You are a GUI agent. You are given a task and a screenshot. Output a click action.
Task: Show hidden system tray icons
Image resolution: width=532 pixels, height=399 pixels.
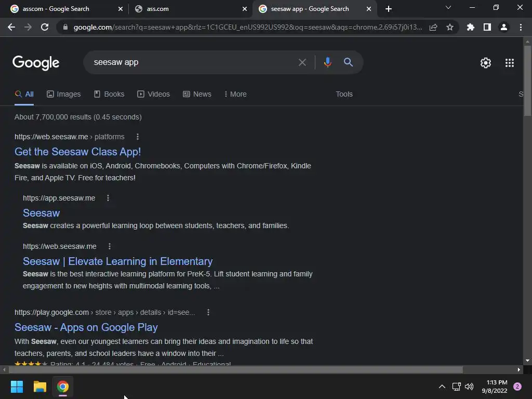pyautogui.click(x=442, y=387)
